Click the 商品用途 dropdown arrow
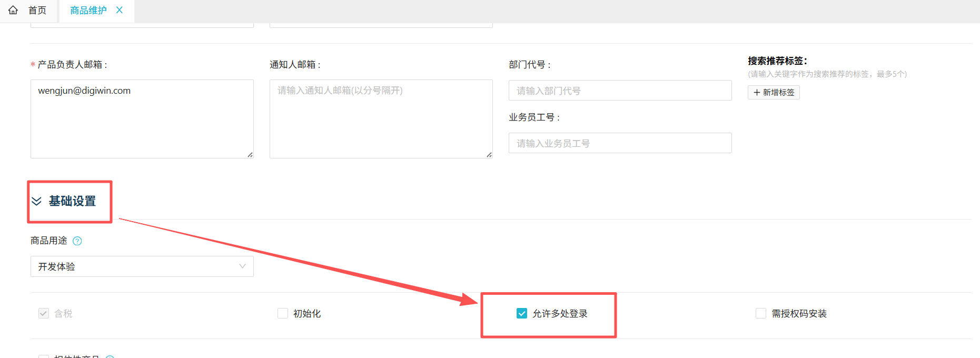The image size is (980, 358). tap(242, 266)
